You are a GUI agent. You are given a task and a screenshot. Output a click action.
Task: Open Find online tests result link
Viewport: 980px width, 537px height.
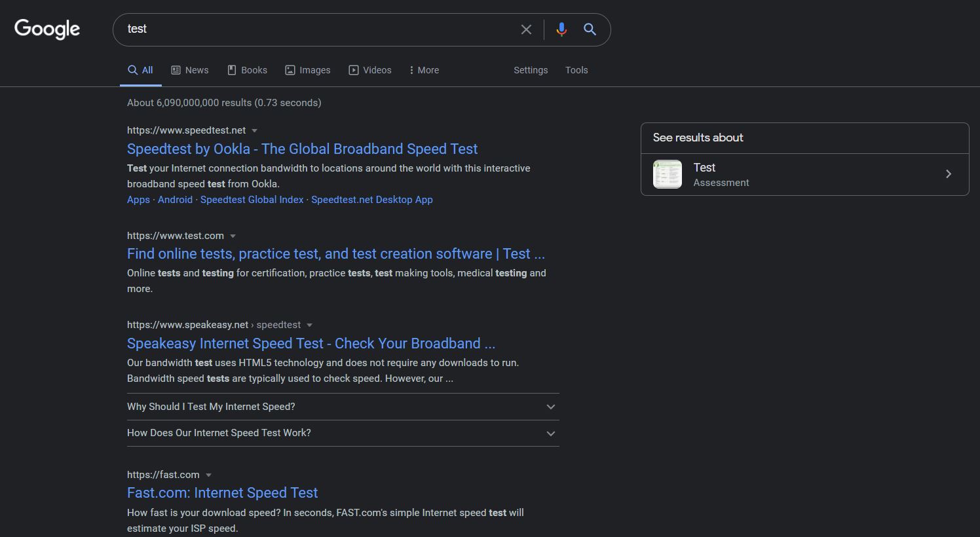(336, 254)
